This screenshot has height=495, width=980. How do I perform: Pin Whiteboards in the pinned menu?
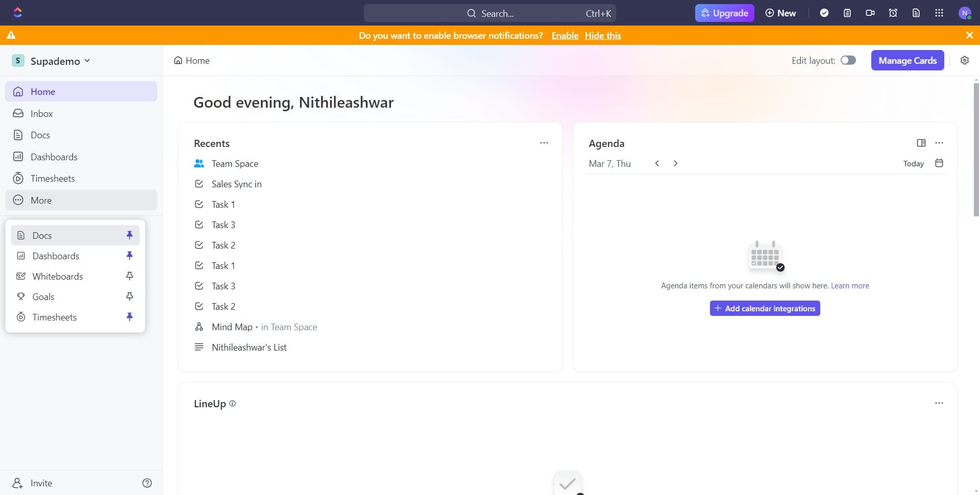click(129, 276)
